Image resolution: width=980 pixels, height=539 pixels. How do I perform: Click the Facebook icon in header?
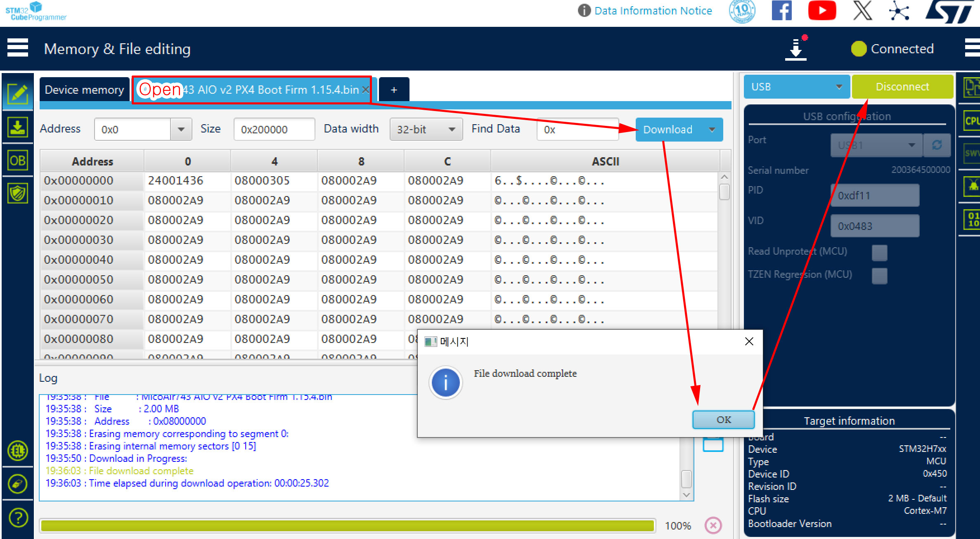click(x=781, y=11)
